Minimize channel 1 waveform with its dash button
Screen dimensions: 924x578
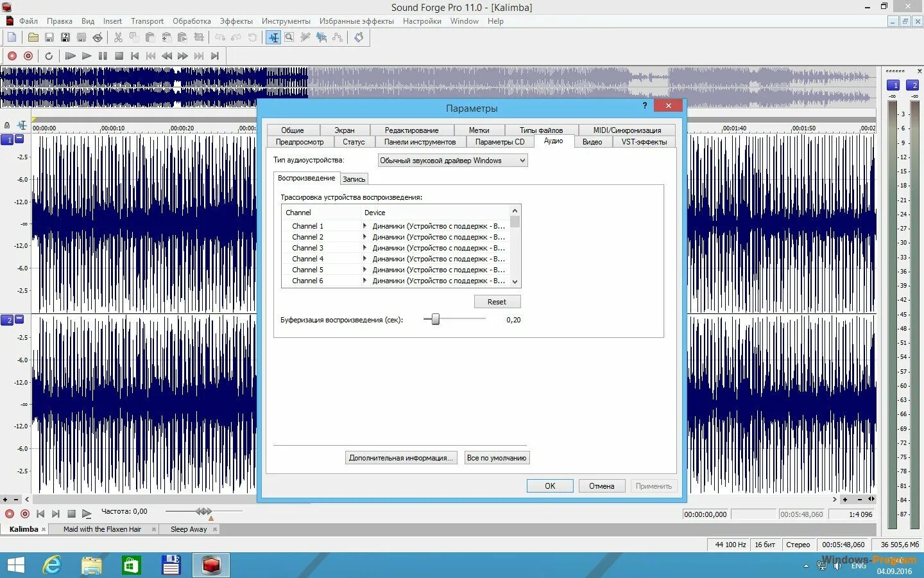click(19, 139)
